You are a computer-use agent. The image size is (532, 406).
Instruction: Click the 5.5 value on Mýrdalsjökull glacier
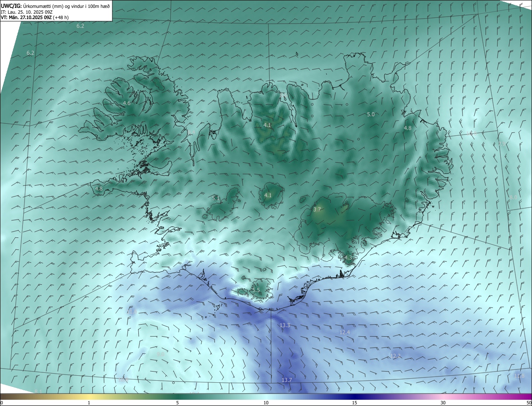(256, 290)
